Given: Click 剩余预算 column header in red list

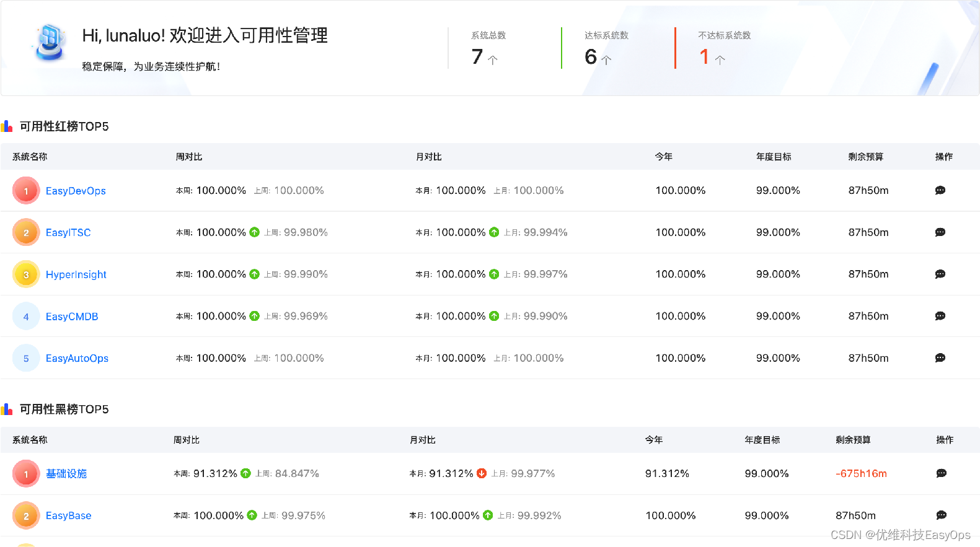Looking at the screenshot, I should coord(866,157).
